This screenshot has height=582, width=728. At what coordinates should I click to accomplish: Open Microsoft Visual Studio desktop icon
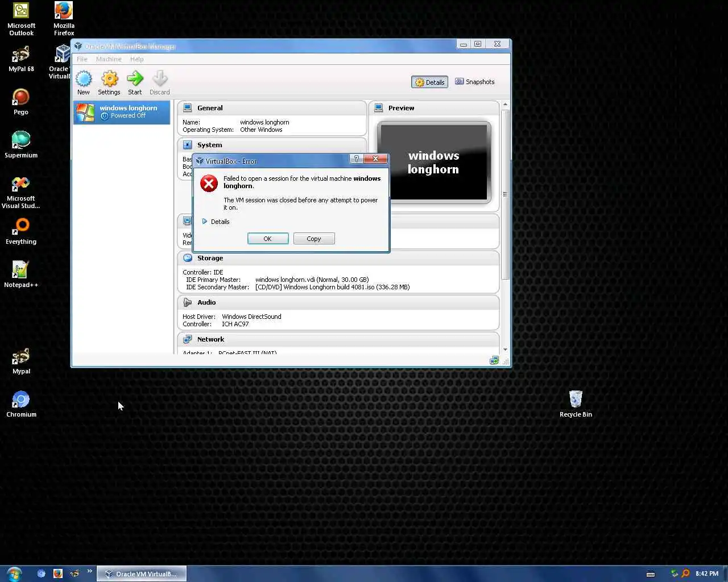tap(21, 193)
